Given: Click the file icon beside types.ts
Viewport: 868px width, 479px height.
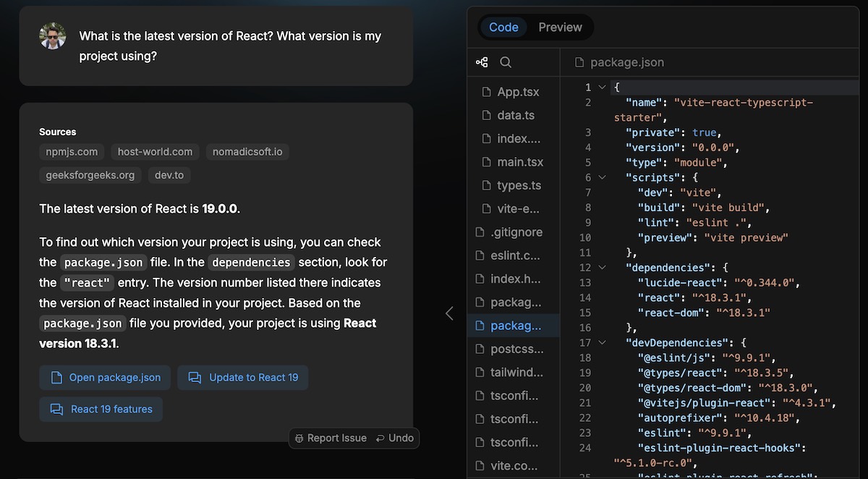Looking at the screenshot, I should tap(486, 185).
